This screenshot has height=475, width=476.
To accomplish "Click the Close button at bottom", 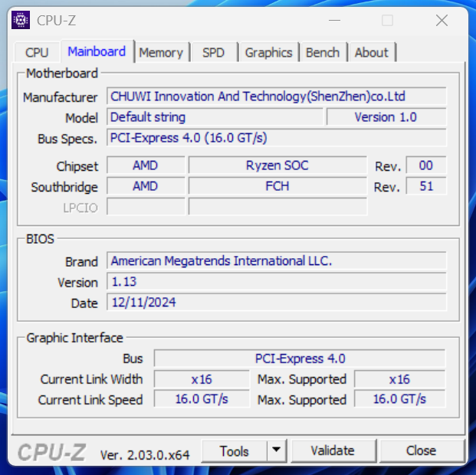I will click(422, 450).
